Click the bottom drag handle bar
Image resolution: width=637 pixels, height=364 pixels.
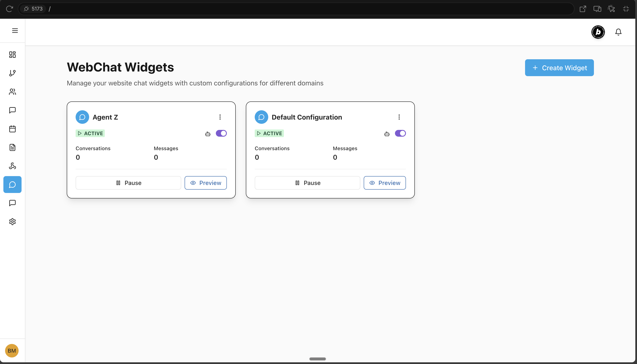317,359
